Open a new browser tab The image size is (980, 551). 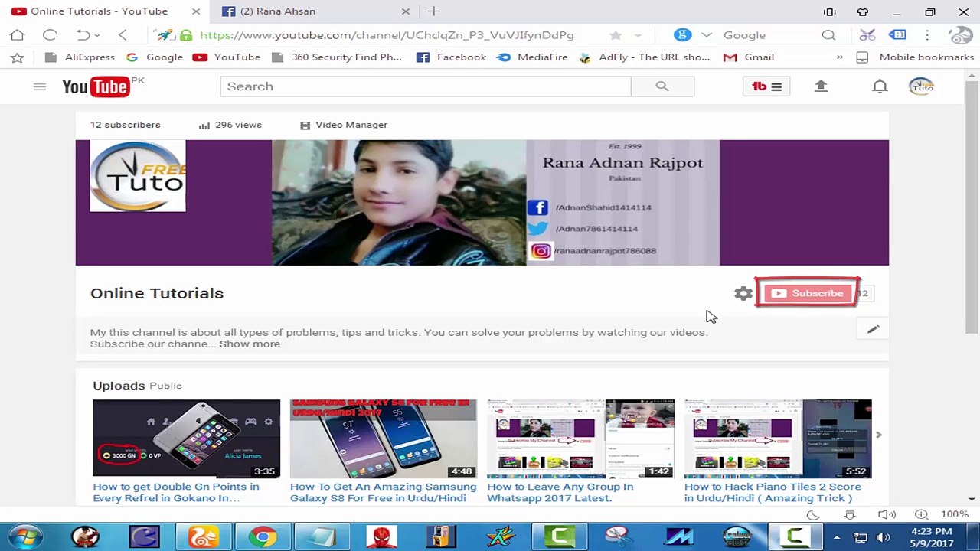[434, 11]
